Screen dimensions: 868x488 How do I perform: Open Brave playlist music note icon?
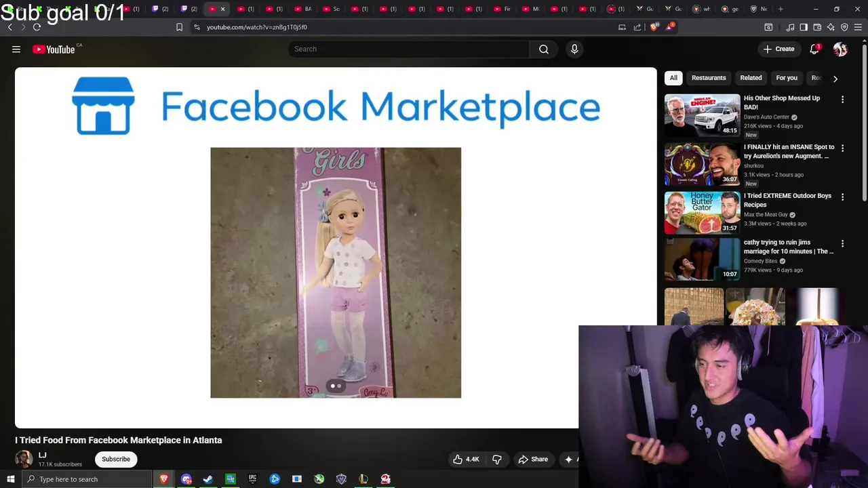790,27
